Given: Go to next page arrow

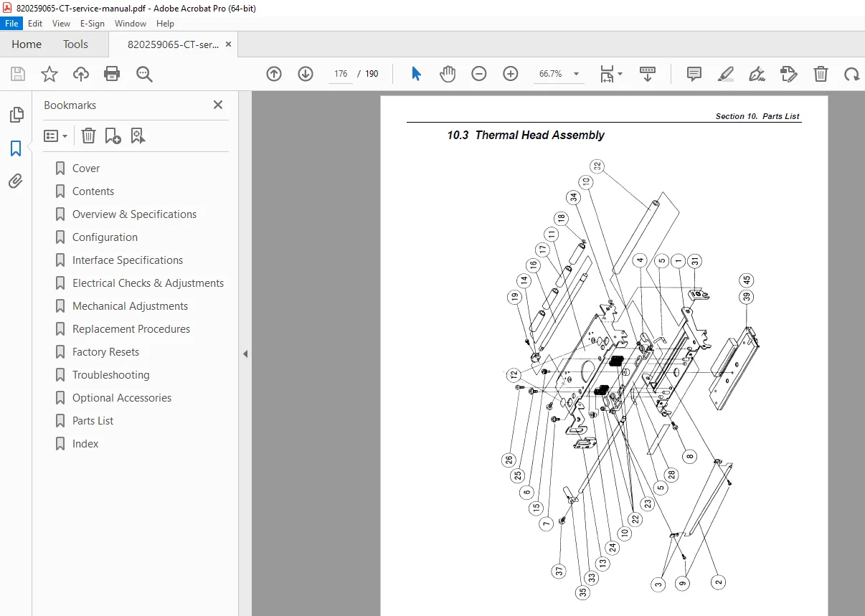Looking at the screenshot, I should [306, 74].
